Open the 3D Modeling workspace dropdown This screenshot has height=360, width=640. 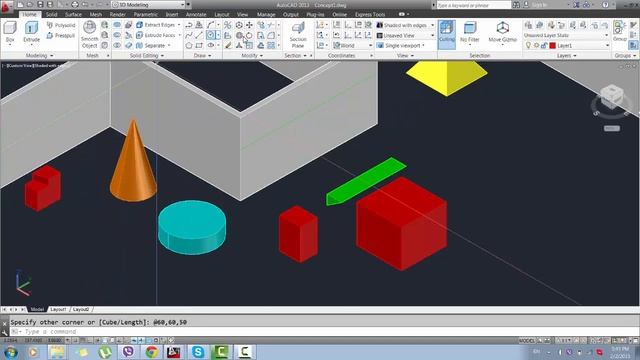(x=149, y=4)
